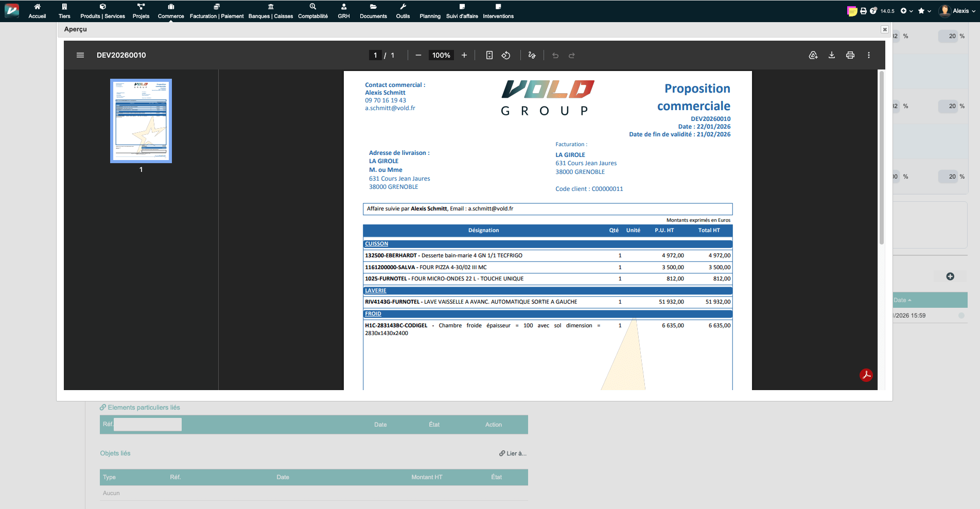
Task: Toggle the PDF viewer sidebar menu
Action: (x=80, y=55)
